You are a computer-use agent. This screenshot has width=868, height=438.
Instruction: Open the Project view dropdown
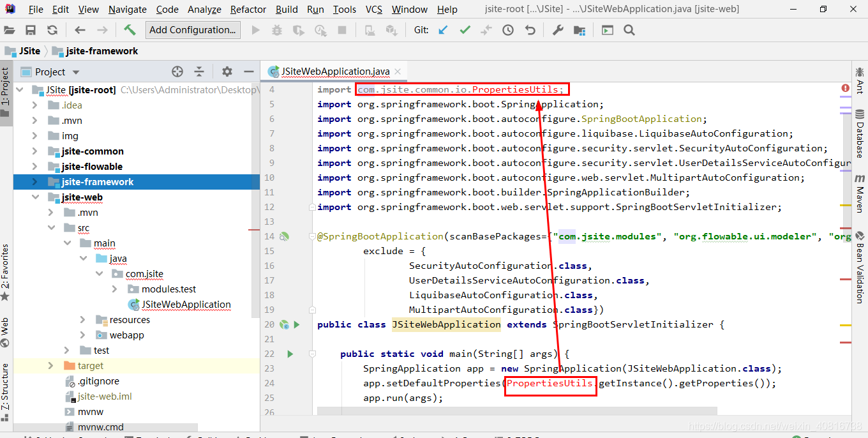click(x=76, y=72)
